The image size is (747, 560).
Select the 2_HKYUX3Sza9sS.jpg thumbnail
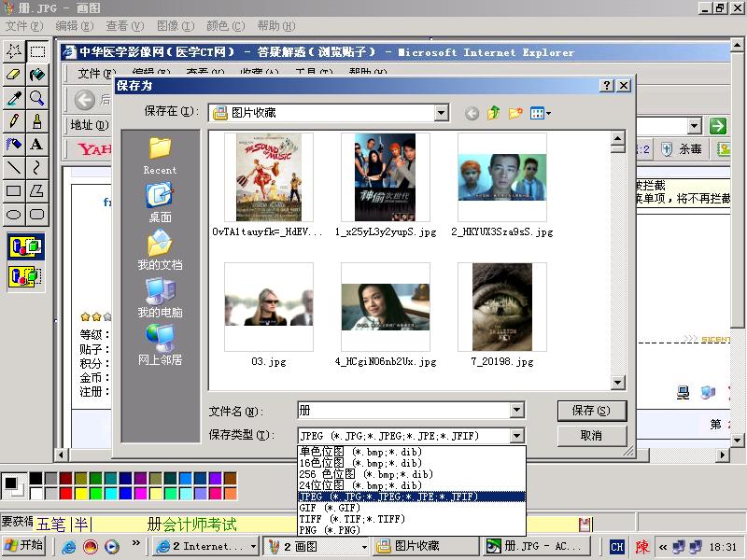coord(502,177)
